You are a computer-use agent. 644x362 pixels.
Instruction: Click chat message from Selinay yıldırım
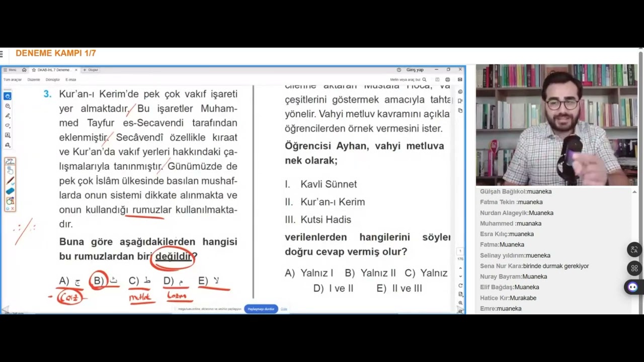coord(515,255)
